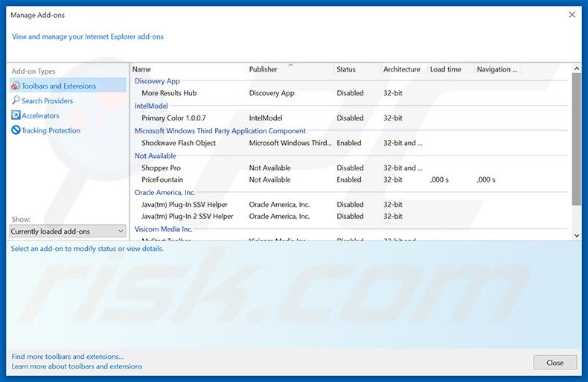
Task: Click the Accelerators icon in sidebar
Action: pyautogui.click(x=16, y=115)
